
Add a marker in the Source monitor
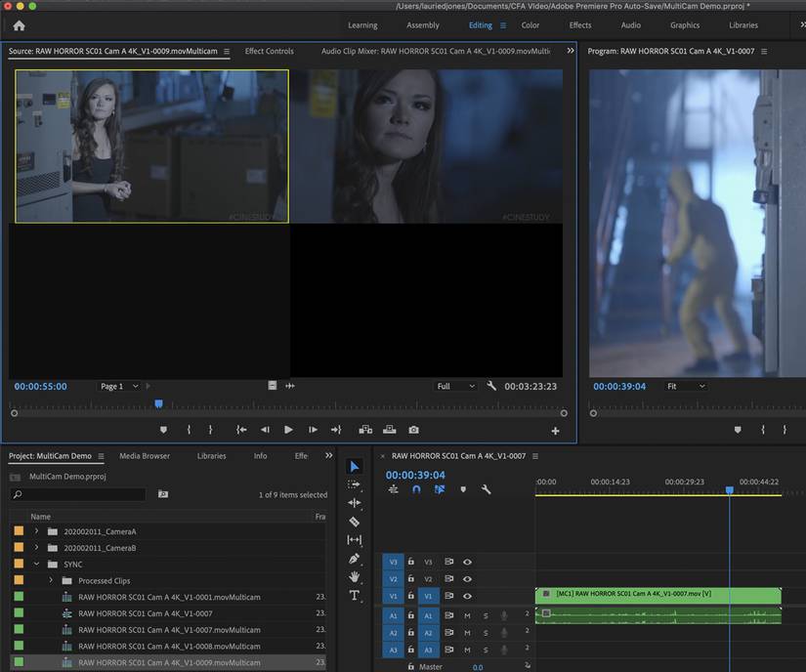[x=163, y=429]
